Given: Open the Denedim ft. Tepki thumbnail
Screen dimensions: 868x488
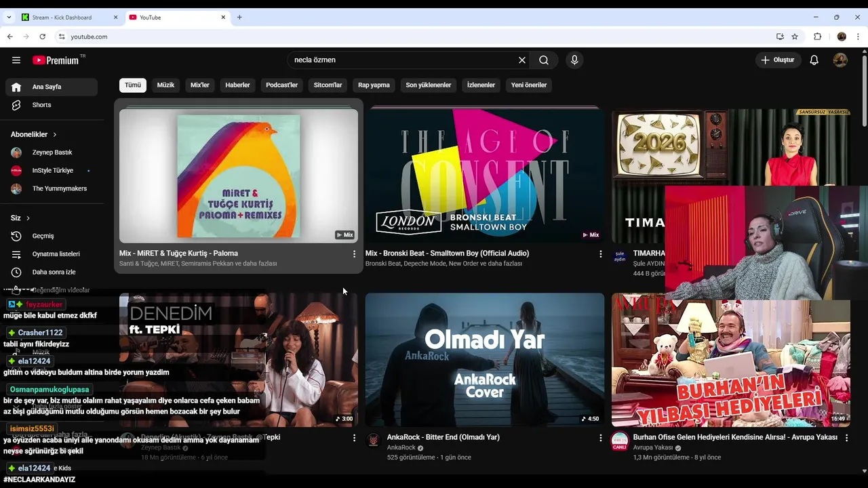Looking at the screenshot, I should [x=239, y=360].
